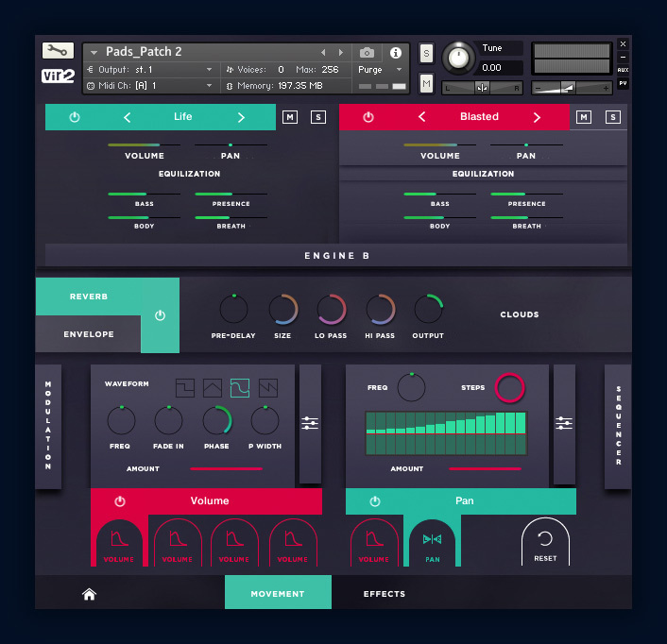
Task: Click the Vir2 logo
Action: 58,76
